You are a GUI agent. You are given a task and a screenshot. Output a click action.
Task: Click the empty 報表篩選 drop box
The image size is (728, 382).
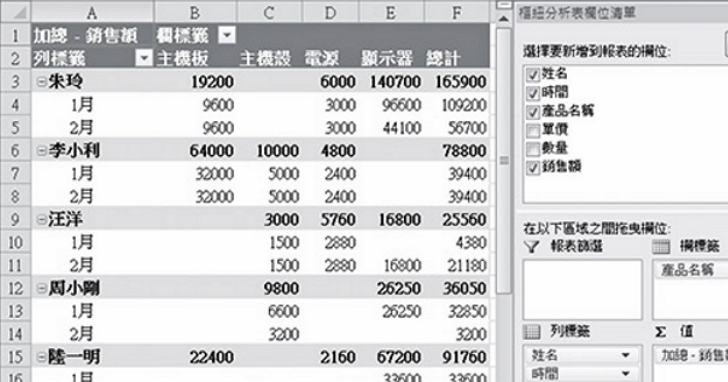click(x=583, y=290)
